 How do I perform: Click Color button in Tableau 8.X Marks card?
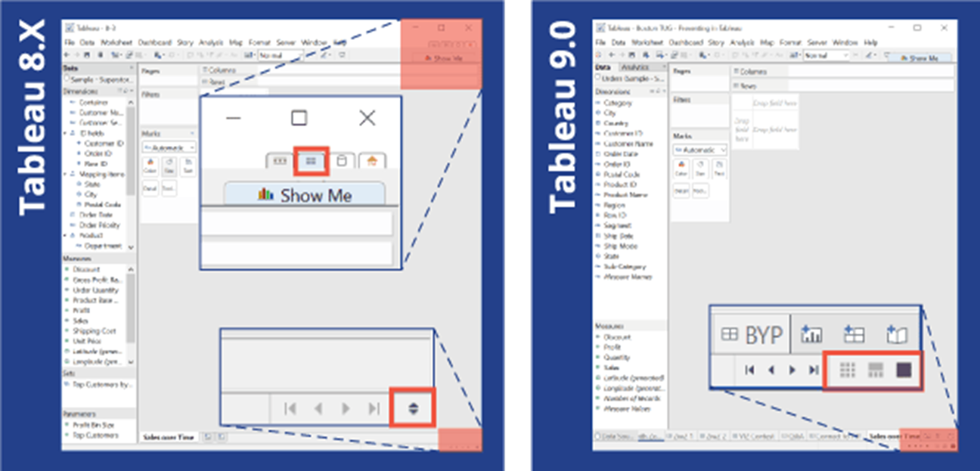[x=150, y=166]
